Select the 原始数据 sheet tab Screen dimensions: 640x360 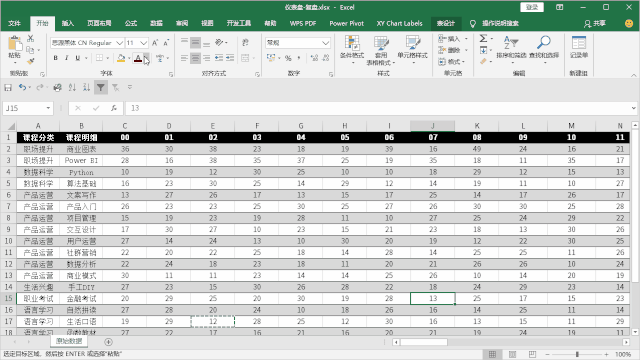69,341
